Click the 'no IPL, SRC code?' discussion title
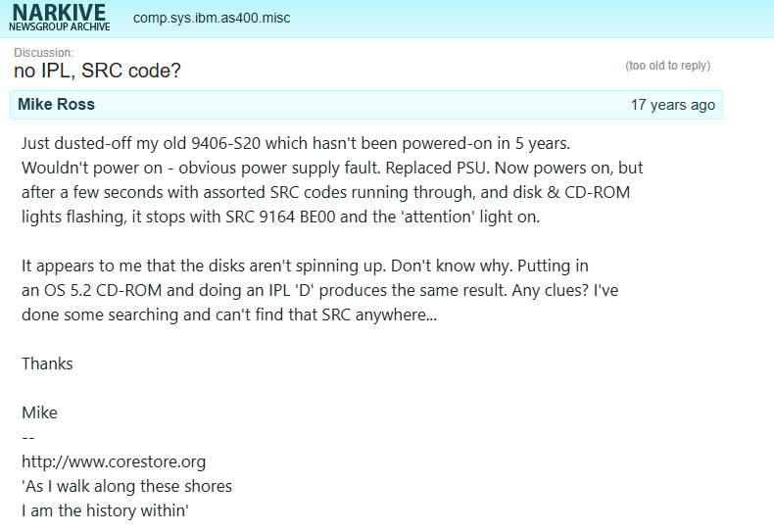The image size is (774, 532). click(x=97, y=72)
